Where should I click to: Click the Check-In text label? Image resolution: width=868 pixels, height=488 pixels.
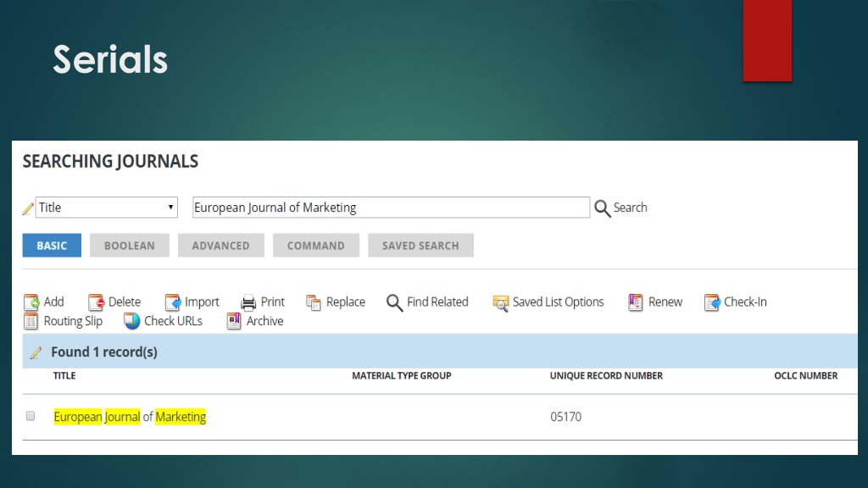tap(746, 302)
